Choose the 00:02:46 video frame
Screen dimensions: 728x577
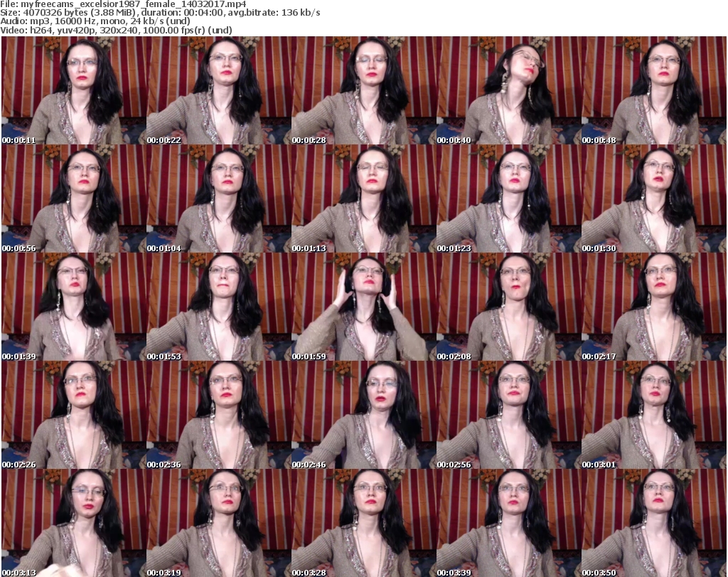pyautogui.click(x=363, y=415)
